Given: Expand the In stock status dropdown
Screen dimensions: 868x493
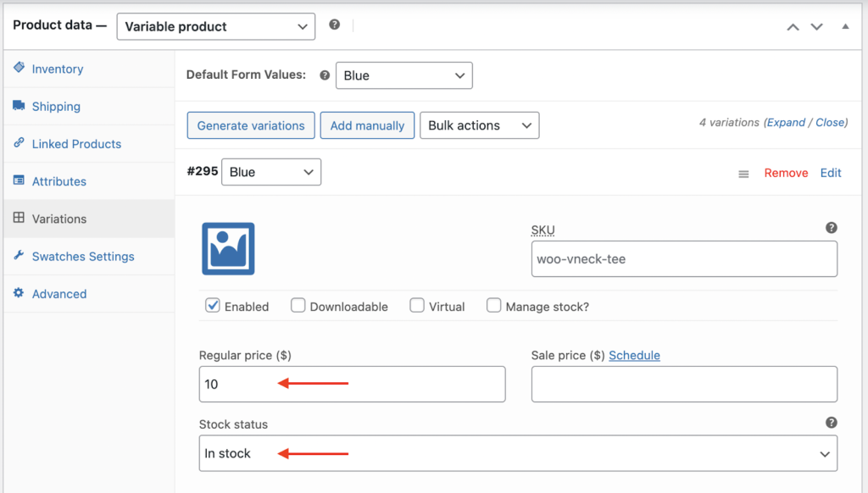Looking at the screenshot, I should pos(518,453).
